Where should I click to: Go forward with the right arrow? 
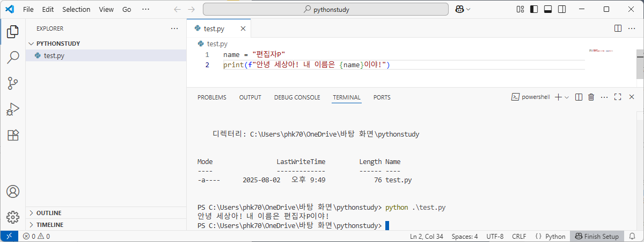coord(192,9)
